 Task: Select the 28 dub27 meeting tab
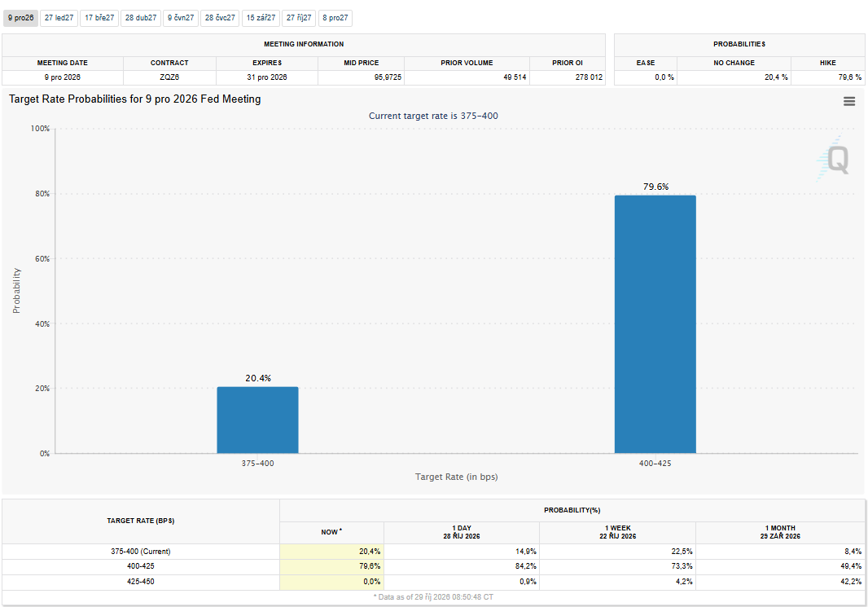(141, 18)
